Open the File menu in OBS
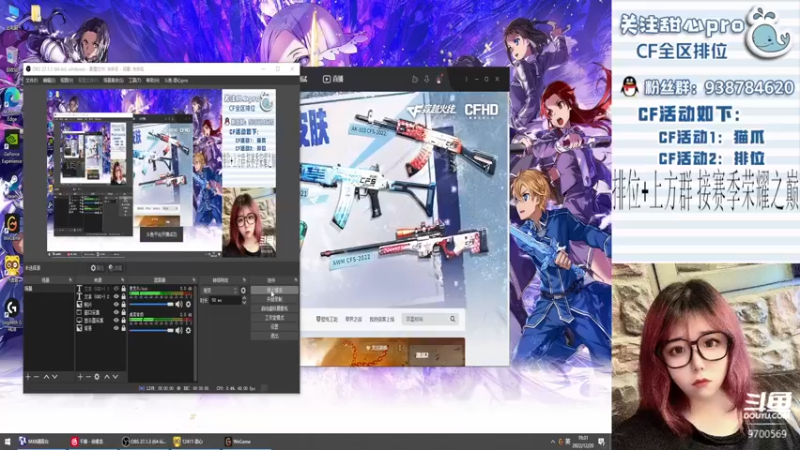The image size is (800, 450). tap(32, 81)
